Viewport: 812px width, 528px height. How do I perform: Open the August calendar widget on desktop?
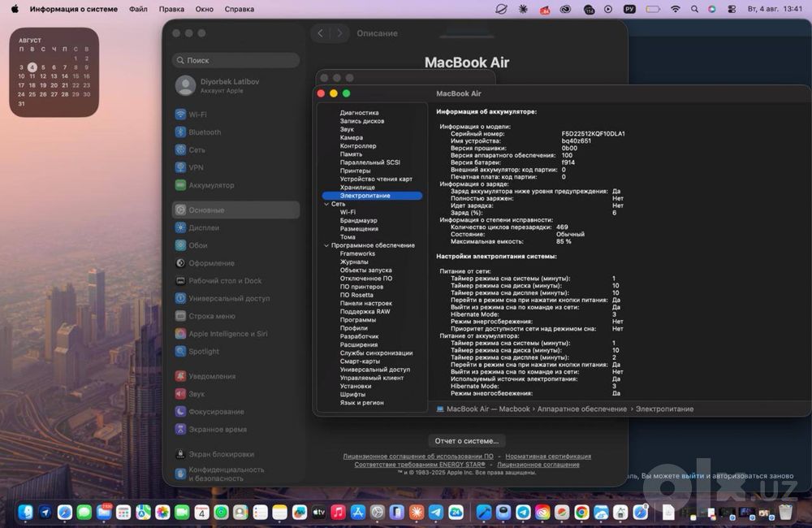(x=54, y=72)
